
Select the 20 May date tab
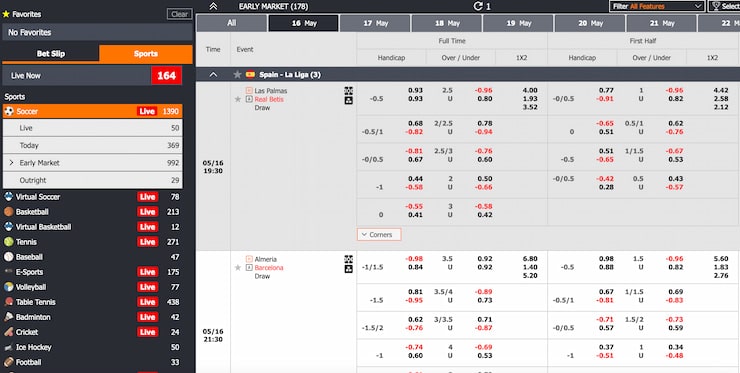590,23
